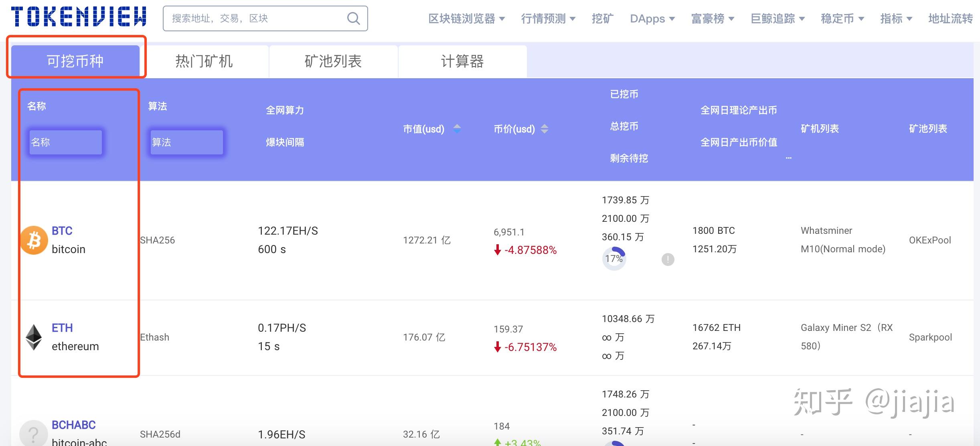Screen dimensions: 980x446
Task: Click the 17% circular progress indicator
Action: pos(614,259)
